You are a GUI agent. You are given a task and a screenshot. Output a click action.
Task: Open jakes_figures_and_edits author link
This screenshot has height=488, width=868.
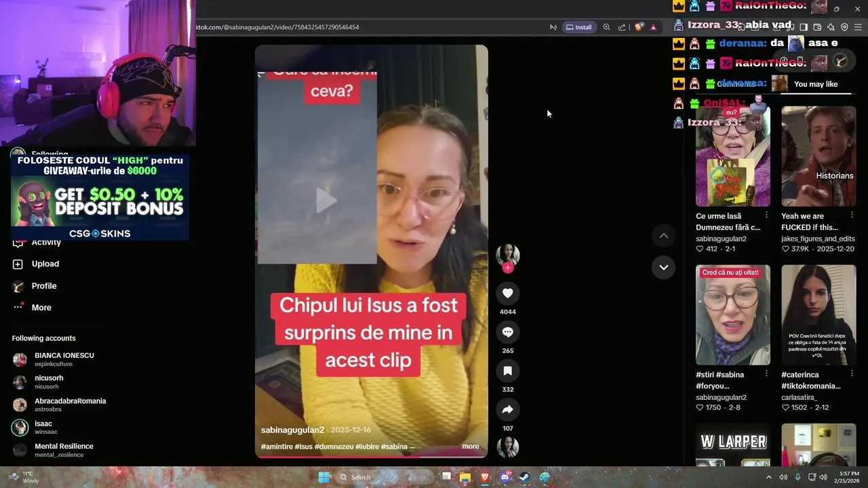pos(818,239)
